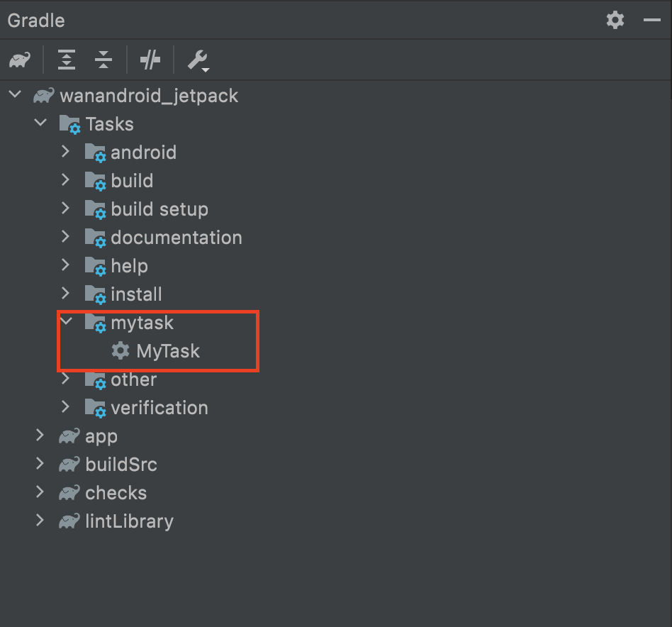Select the lintLibrary module
This screenshot has width=672, height=627.
[x=129, y=521]
